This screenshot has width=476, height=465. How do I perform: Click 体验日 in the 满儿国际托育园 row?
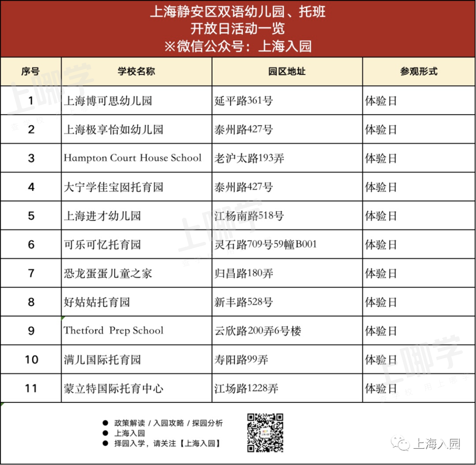pos(381,360)
